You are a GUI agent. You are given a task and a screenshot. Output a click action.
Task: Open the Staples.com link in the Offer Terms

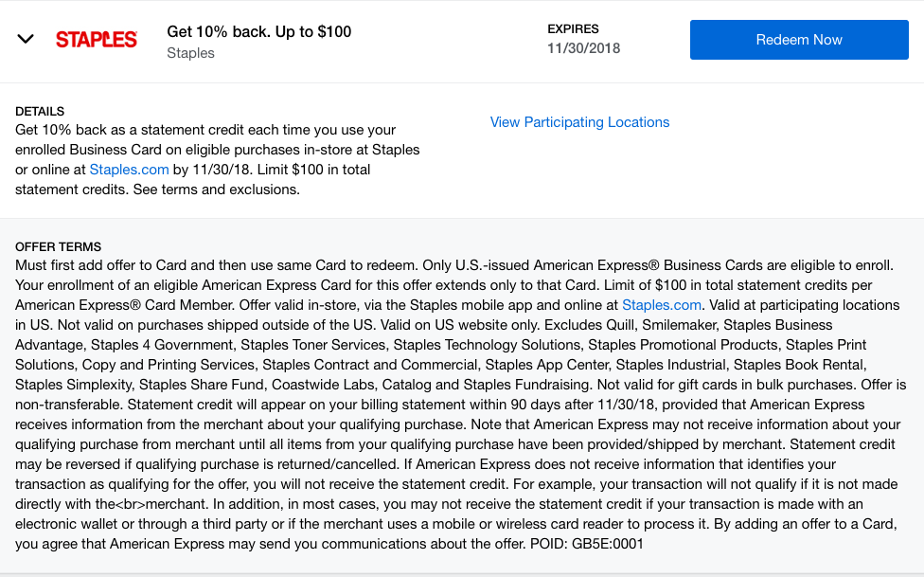[661, 305]
